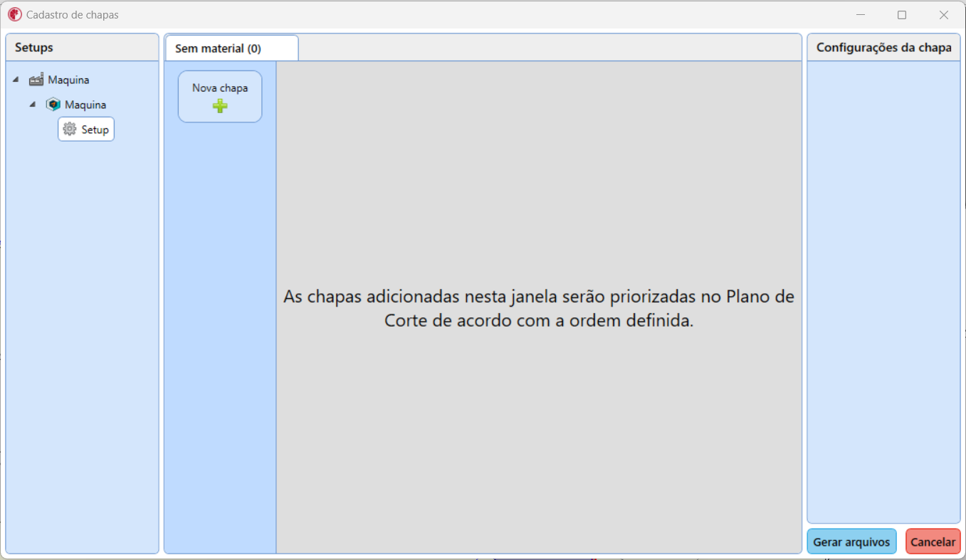Click the Gerar arquivos button
The image size is (966, 560).
click(x=851, y=541)
